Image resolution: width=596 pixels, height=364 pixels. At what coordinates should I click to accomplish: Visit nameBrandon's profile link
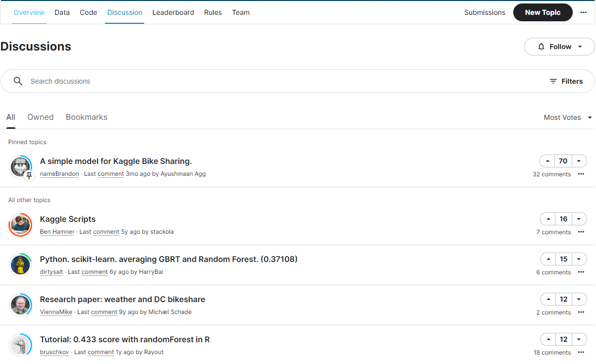59,174
